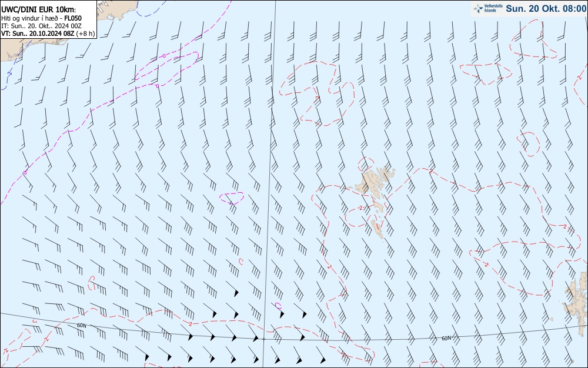Click the 60N latitude label on the right
Image resolution: width=588 pixels, height=368 pixels.
click(446, 338)
